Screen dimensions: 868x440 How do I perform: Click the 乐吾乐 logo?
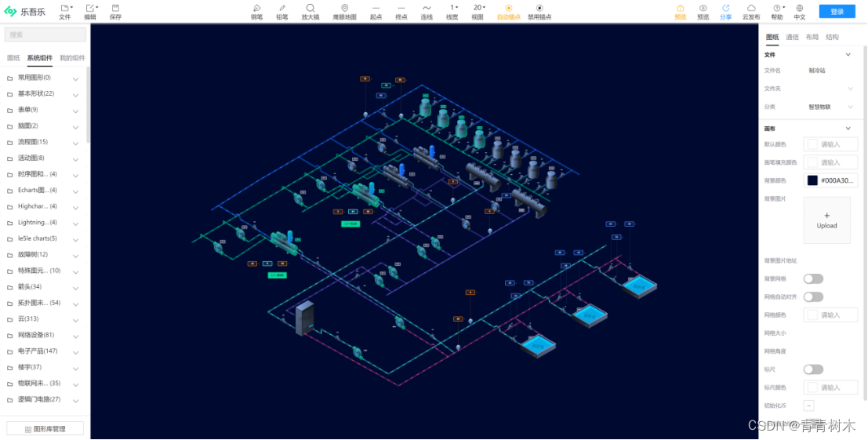pyautogui.click(x=25, y=12)
